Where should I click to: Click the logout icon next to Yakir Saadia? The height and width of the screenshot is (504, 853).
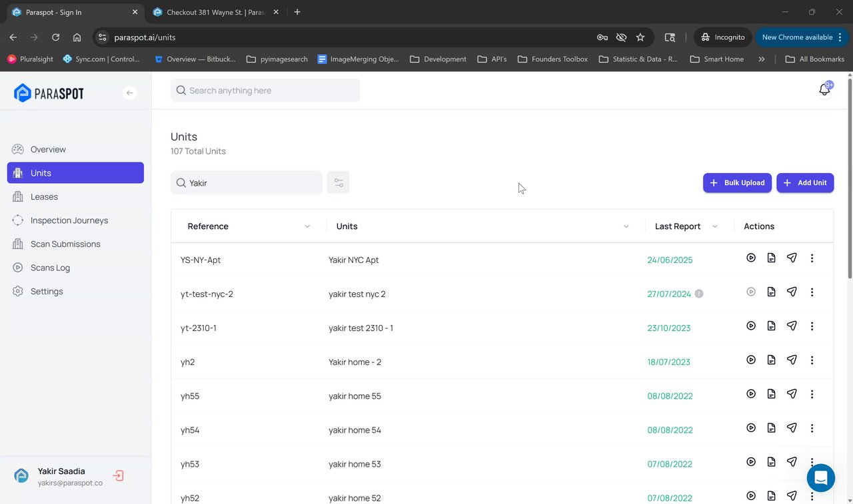[x=118, y=476]
